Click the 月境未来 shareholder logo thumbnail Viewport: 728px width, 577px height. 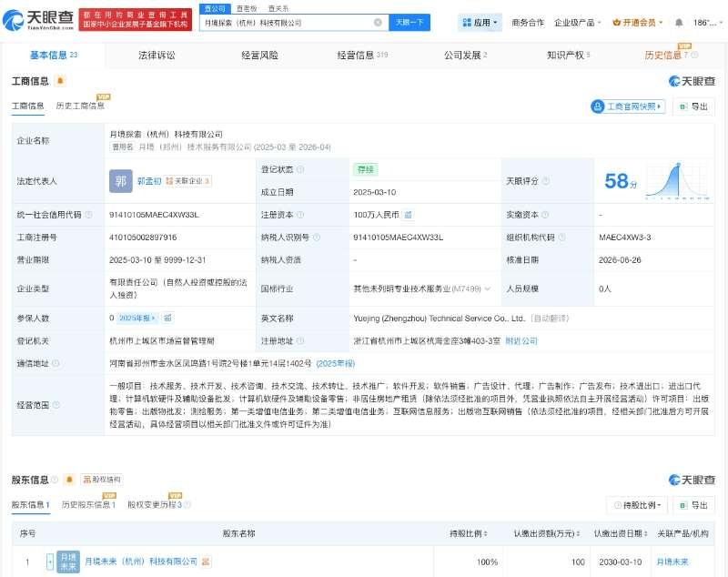click(68, 562)
